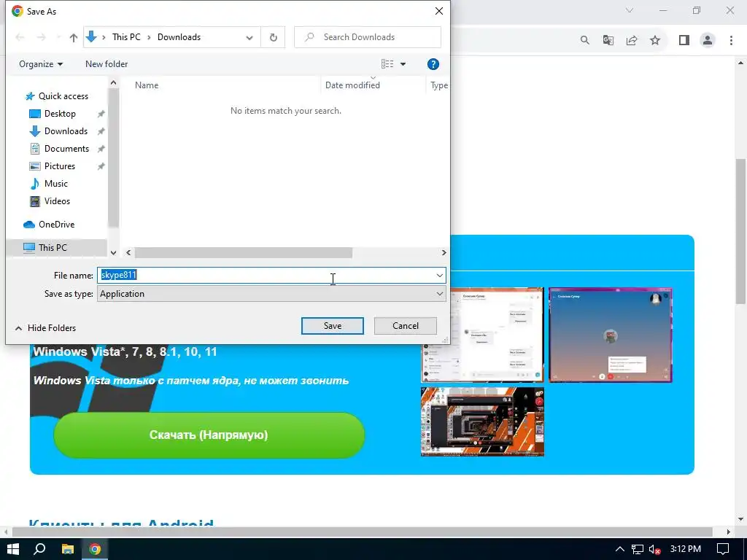Screen dimensions: 747x560
Task: Click the green Скачать (Напрямую) button
Action: click(x=209, y=435)
